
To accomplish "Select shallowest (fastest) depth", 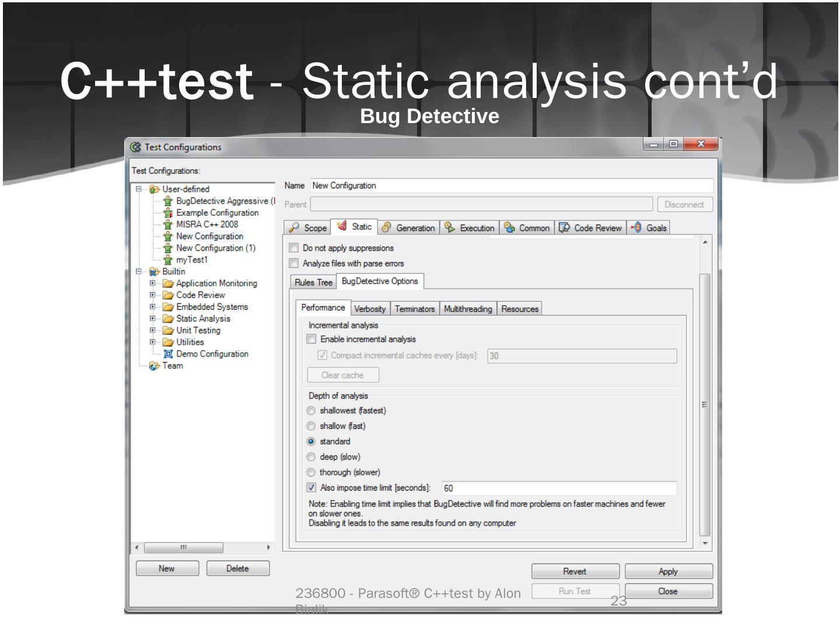I will point(311,411).
